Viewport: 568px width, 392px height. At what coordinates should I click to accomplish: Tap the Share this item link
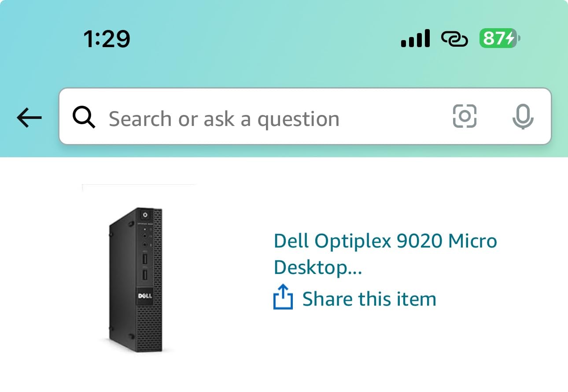pos(368,299)
